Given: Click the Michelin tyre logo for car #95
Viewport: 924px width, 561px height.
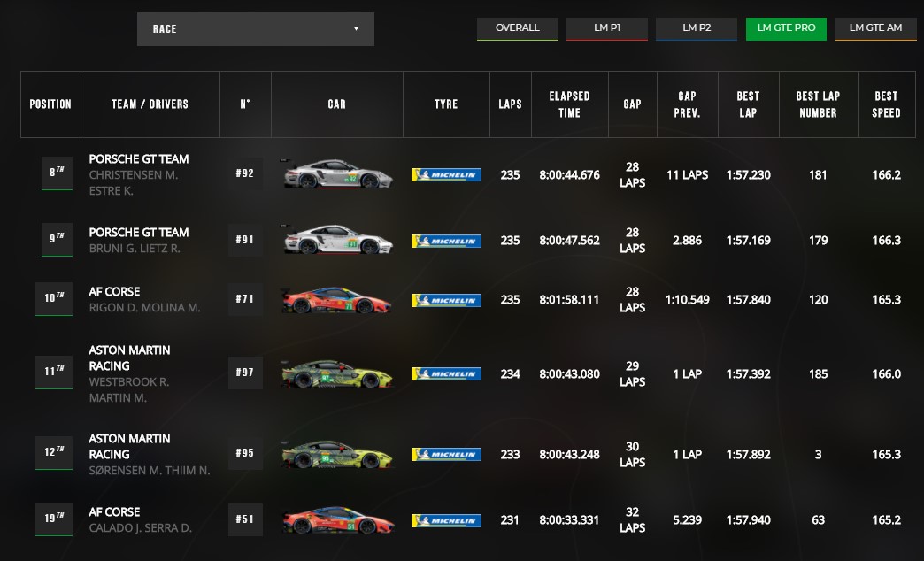Looking at the screenshot, I should point(446,454).
